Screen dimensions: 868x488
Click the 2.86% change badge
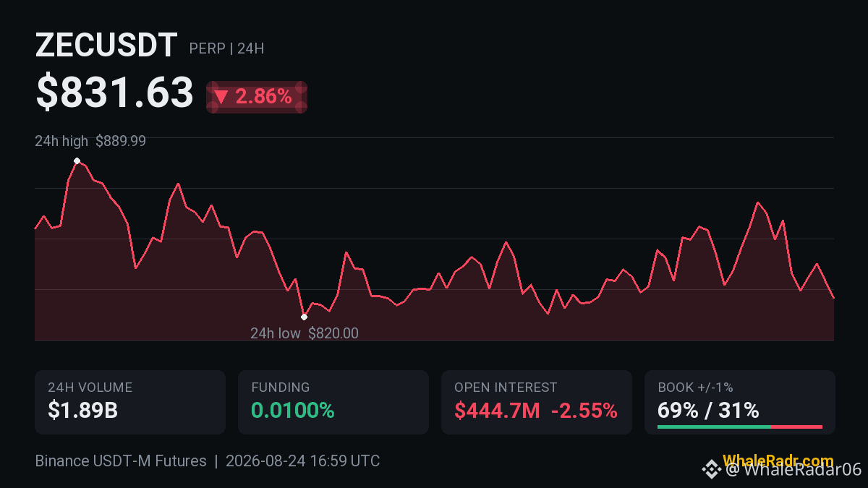[x=257, y=97]
